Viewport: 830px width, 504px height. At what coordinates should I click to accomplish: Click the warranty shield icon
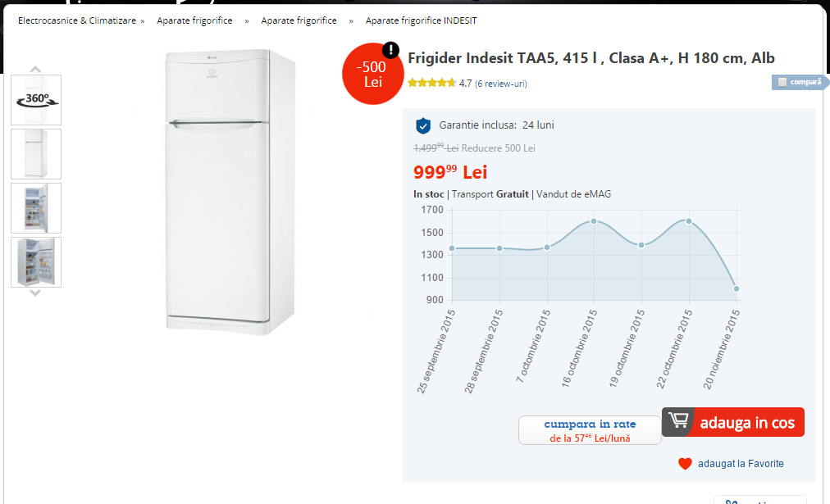click(x=423, y=125)
